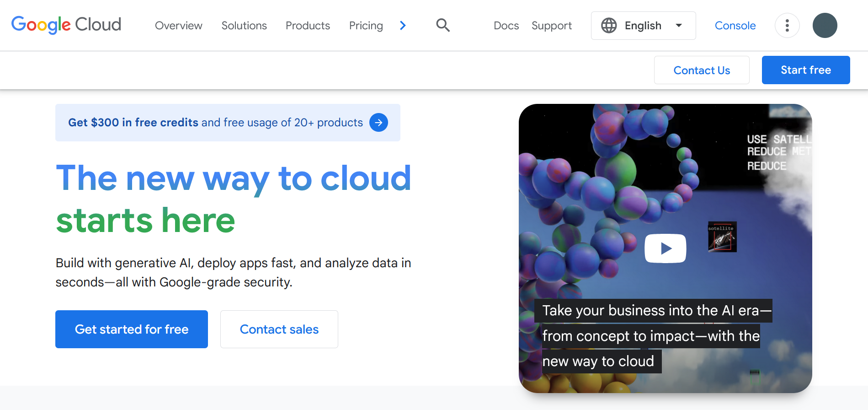Click the Contact Us button
The height and width of the screenshot is (410, 868).
702,70
